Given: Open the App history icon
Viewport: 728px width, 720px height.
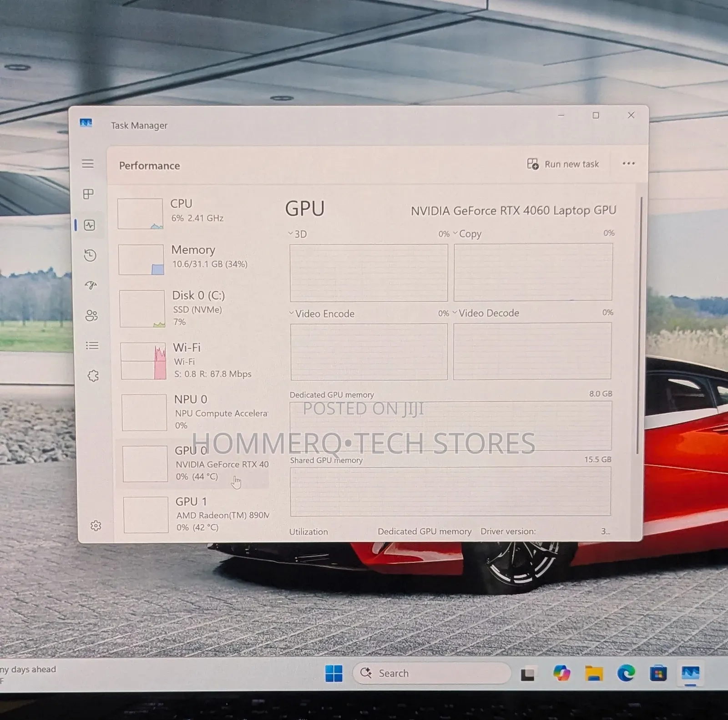Looking at the screenshot, I should [x=90, y=255].
